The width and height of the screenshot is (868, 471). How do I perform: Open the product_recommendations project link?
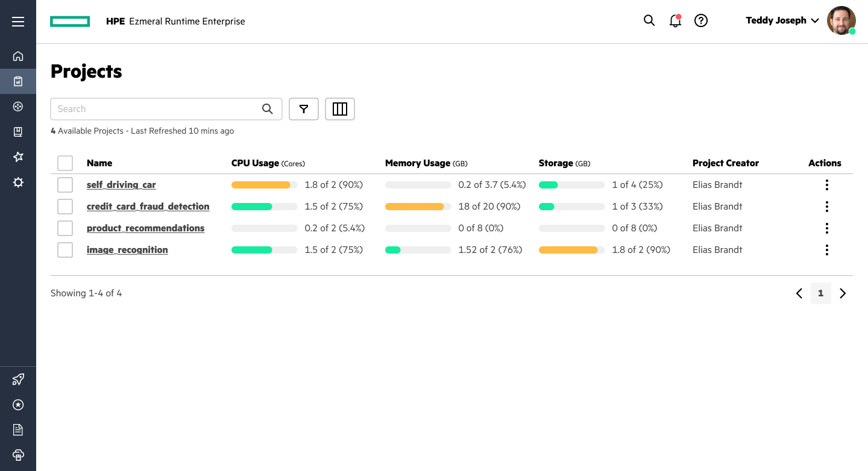pyautogui.click(x=146, y=228)
